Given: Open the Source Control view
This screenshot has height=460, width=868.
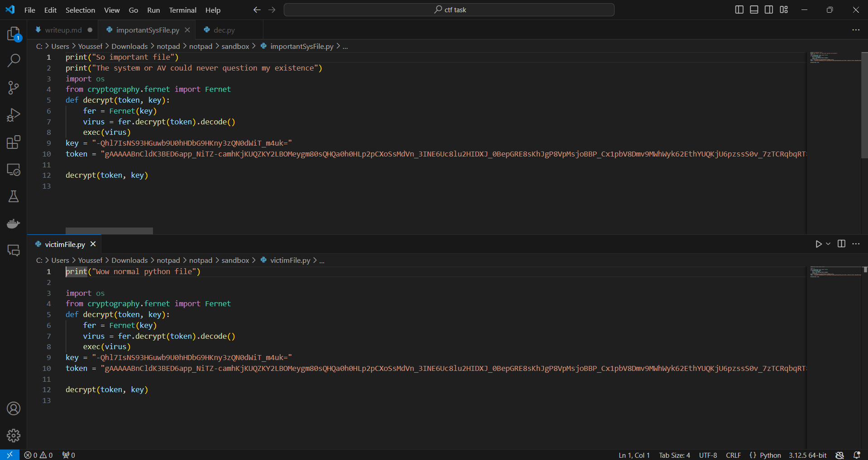Looking at the screenshot, I should click(13, 87).
